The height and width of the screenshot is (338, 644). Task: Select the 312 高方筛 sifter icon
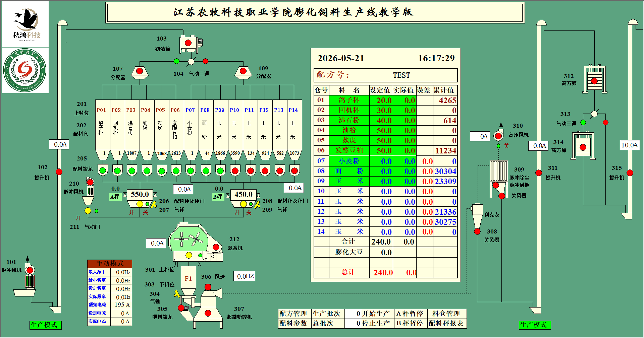coord(594,79)
